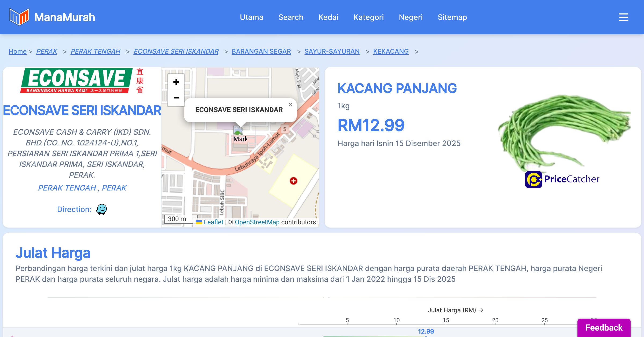Open the Negeri menu item
Image resolution: width=644 pixels, height=337 pixels.
pos(411,17)
